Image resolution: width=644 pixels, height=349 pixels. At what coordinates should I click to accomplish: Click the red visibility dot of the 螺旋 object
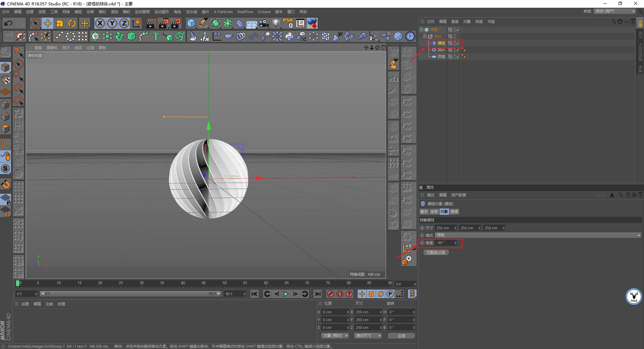(455, 42)
